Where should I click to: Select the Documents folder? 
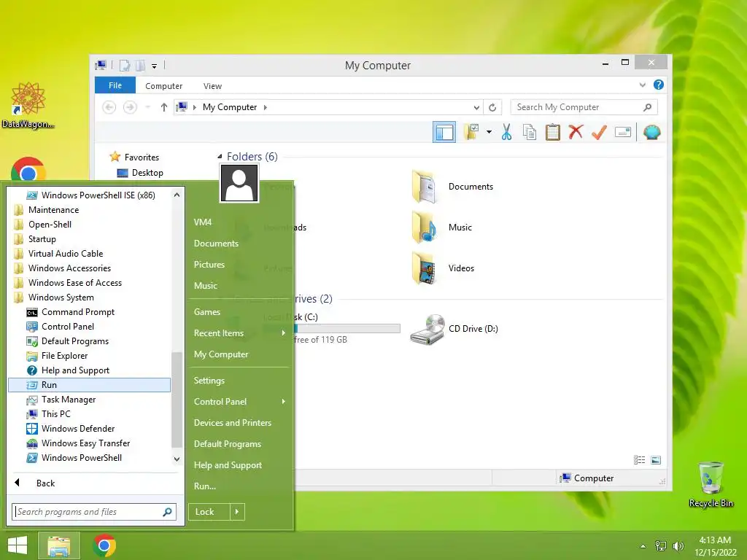click(452, 187)
